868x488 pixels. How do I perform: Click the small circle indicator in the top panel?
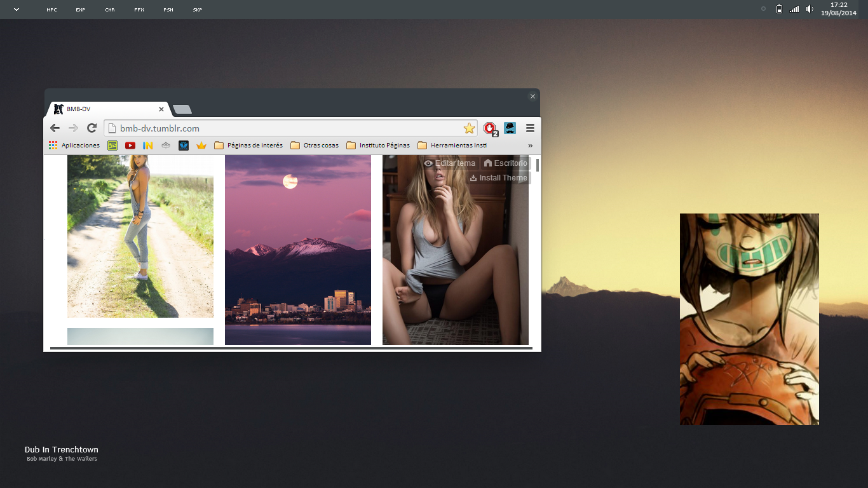[x=763, y=9]
